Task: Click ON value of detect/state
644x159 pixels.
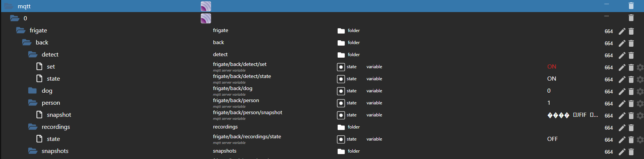Action: click(552, 79)
